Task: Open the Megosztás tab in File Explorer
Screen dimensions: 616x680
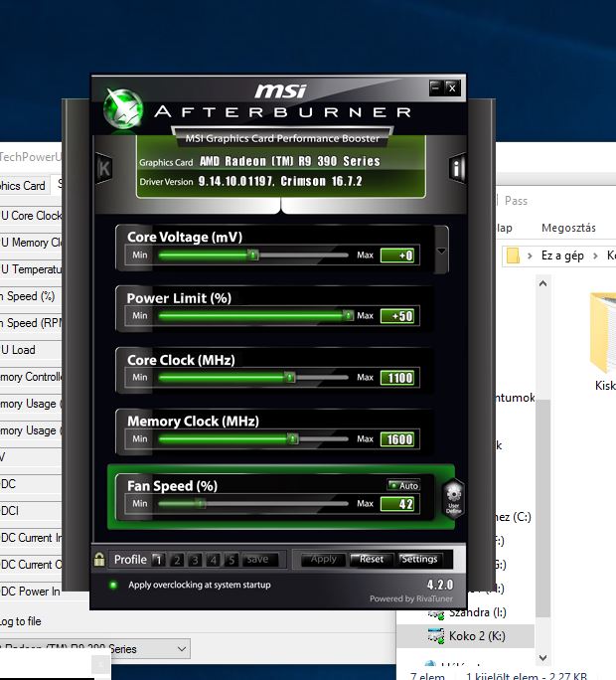Action: (568, 228)
